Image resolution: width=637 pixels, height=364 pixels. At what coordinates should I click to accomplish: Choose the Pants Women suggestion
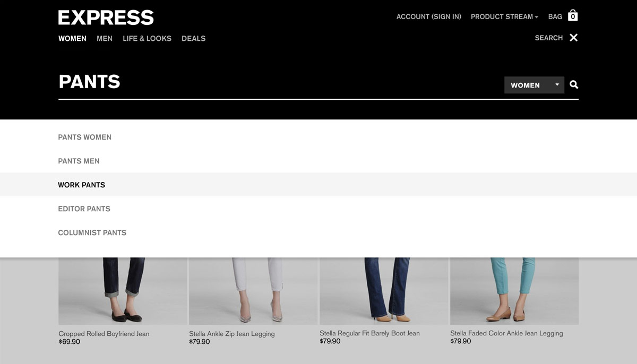pos(85,137)
